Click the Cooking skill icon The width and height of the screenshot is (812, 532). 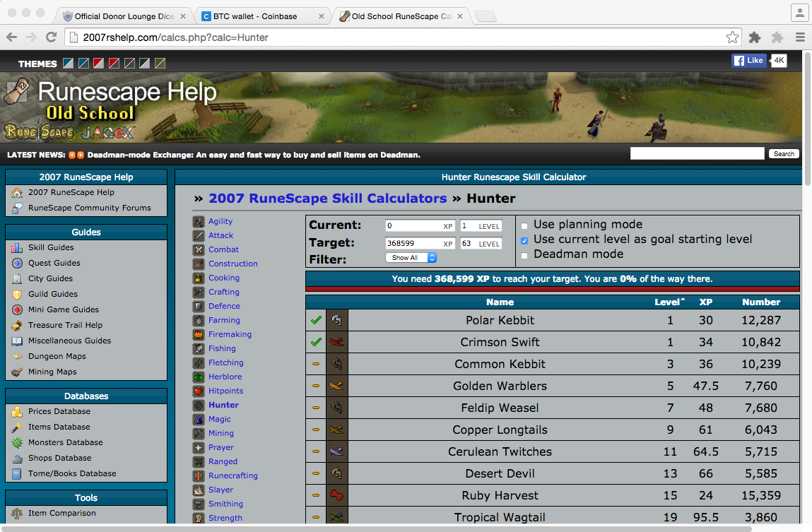point(199,278)
